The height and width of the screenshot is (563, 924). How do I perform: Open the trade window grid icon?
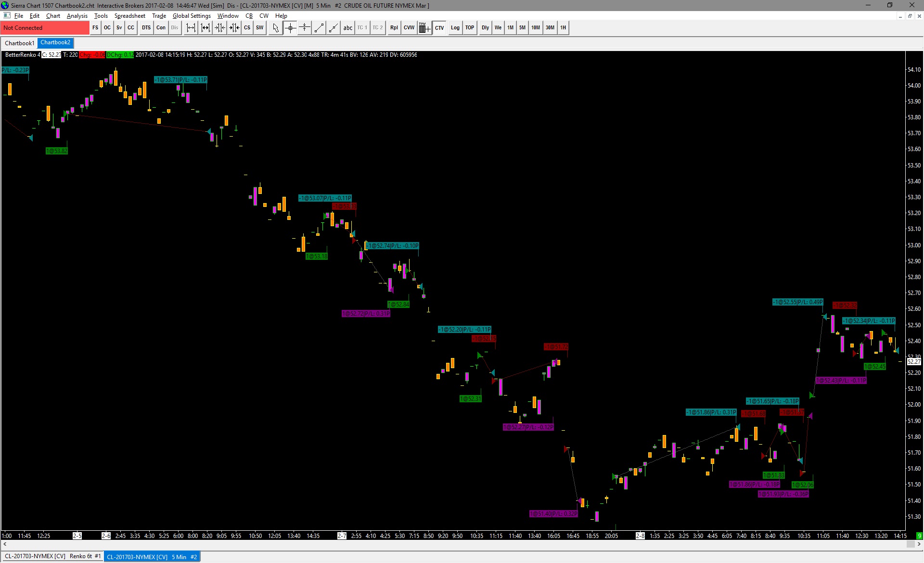(x=424, y=28)
